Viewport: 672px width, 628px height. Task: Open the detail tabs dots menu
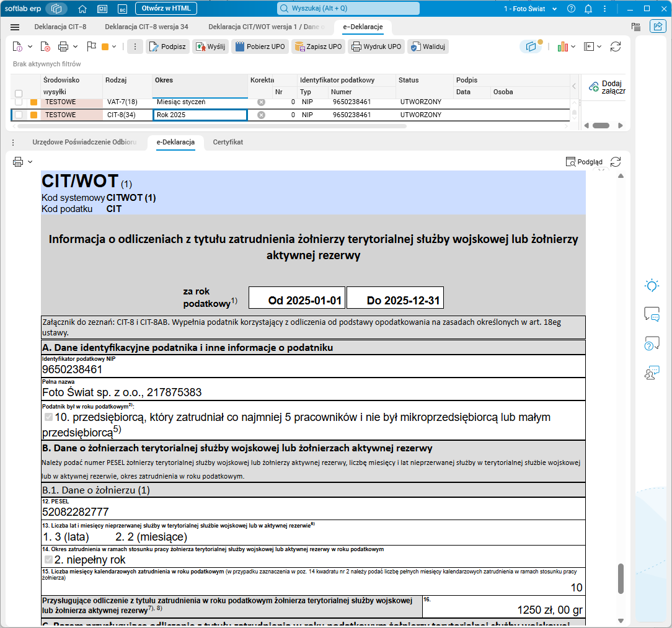[13, 143]
